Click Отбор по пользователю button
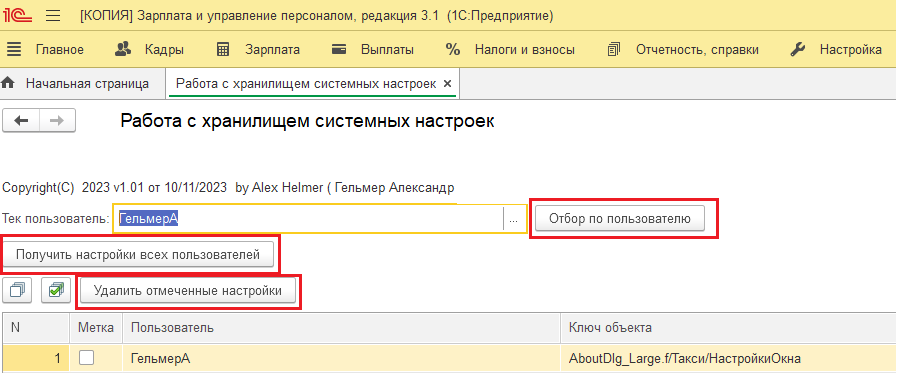Viewport: 899px width, 373px height. (x=620, y=219)
